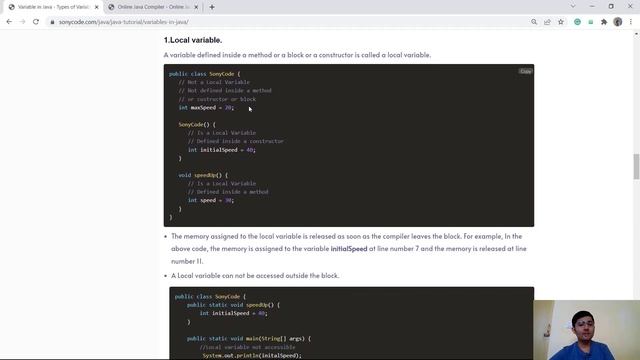
Task: Open the green circular extension icon
Action: [x=577, y=22]
